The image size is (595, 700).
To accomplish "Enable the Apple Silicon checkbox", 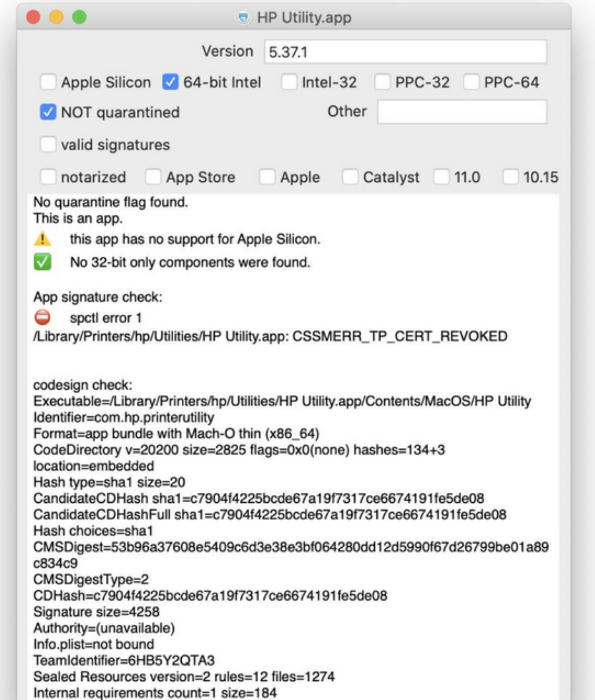I will 48,83.
